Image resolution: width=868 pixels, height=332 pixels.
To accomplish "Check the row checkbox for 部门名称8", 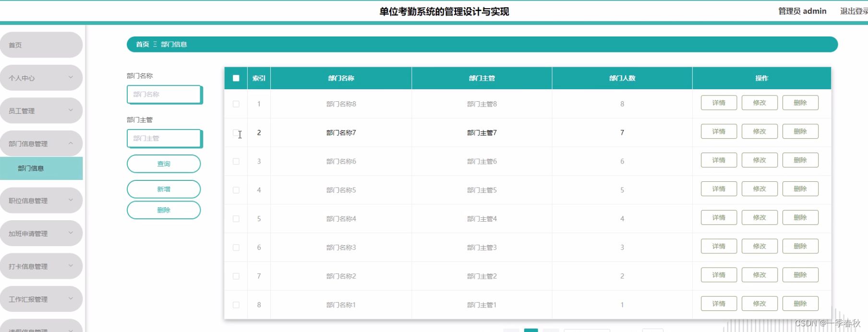I will [236, 104].
